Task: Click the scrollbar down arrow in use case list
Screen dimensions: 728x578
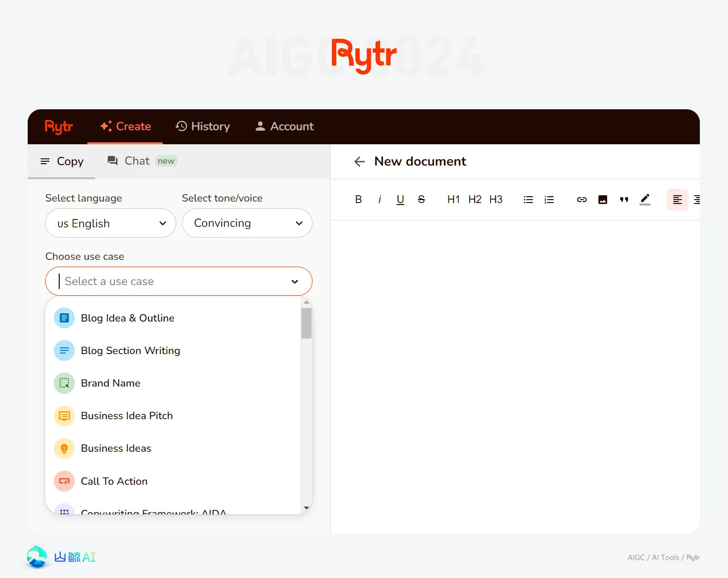Action: pos(306,508)
